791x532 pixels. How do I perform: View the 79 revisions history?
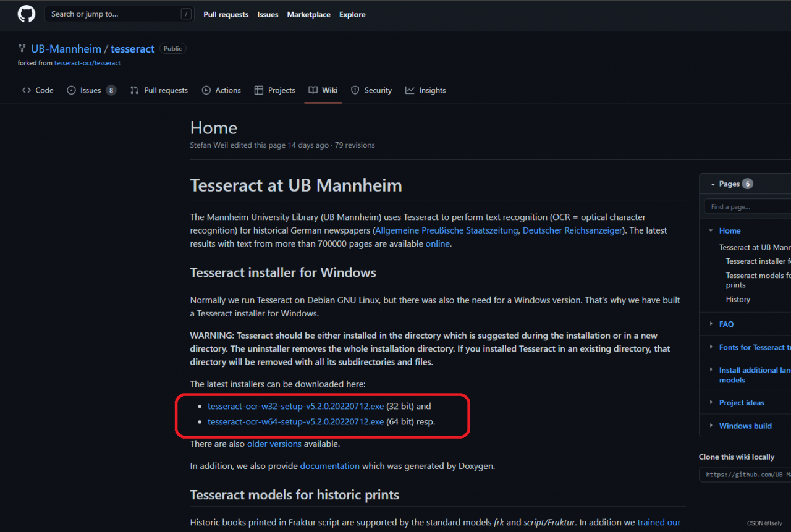click(x=355, y=145)
